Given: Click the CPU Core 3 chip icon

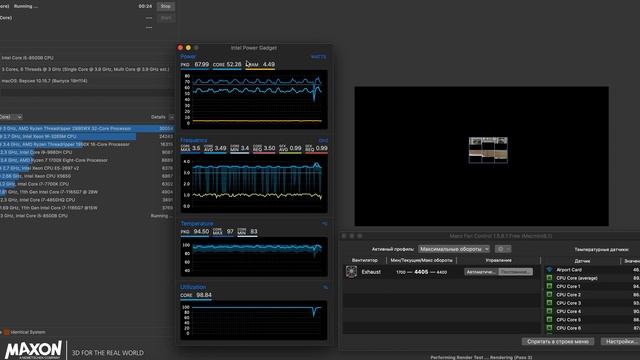Looking at the screenshot, I should 549,303.
